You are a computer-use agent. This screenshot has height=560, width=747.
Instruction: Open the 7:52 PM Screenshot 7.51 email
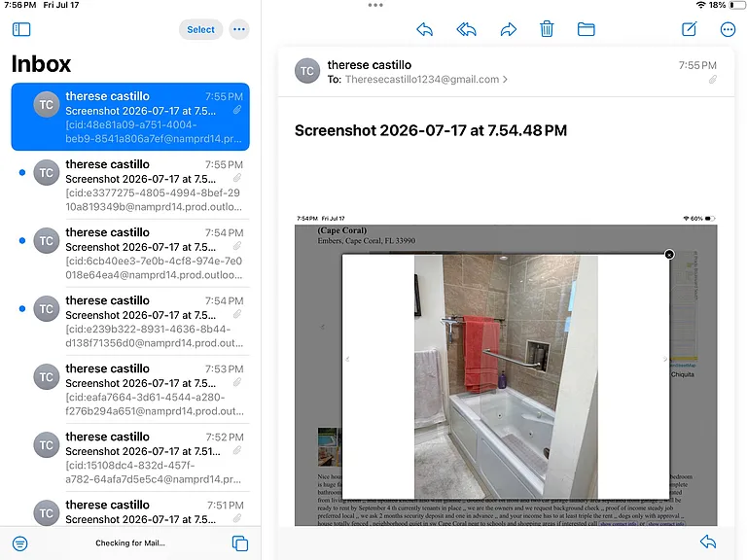pyautogui.click(x=130, y=458)
